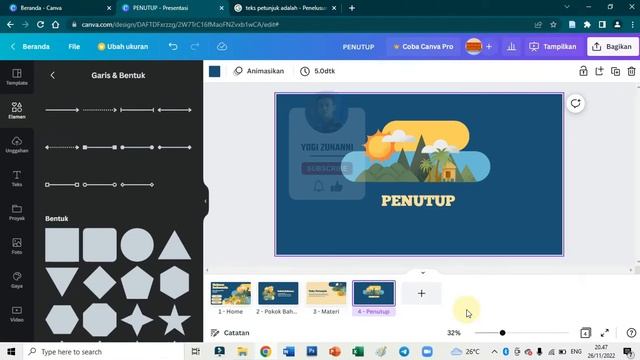640x360 pixels.
Task: Adjust the zoom slider handle
Action: pyautogui.click(x=502, y=333)
